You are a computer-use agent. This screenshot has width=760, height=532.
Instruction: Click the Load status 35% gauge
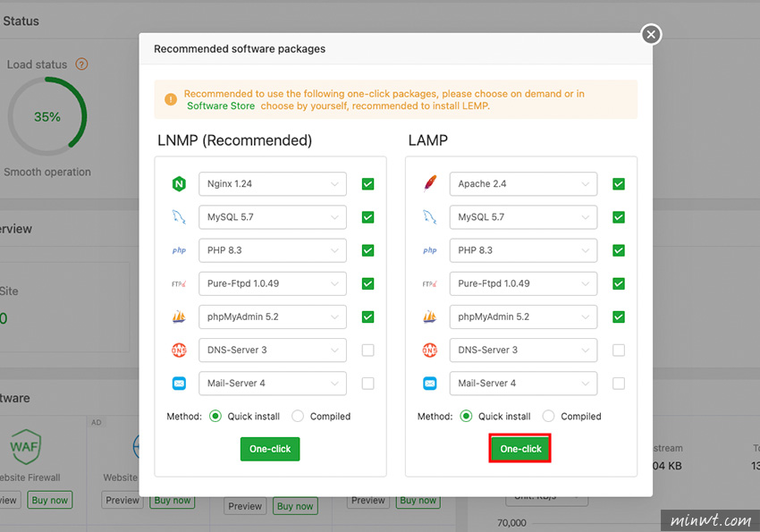pyautogui.click(x=47, y=117)
